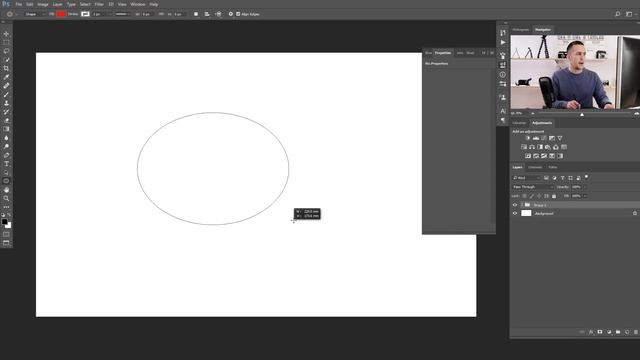Open the layer Kind filter dropdown
Screen dimensions: 640x360
click(527, 178)
